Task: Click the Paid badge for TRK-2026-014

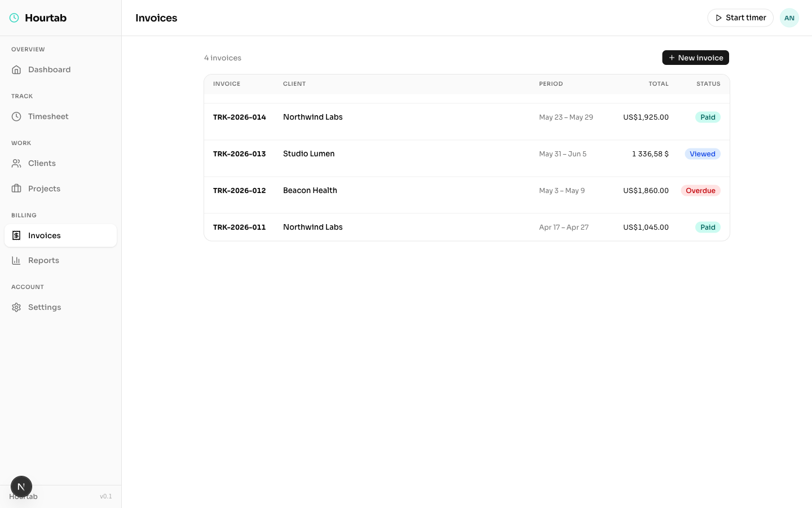Action: [708, 117]
